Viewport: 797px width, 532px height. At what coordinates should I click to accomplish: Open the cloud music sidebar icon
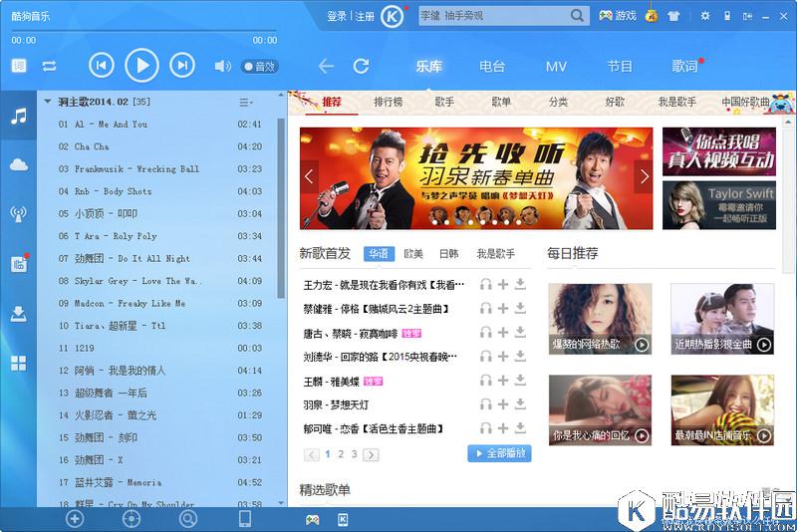click(18, 164)
